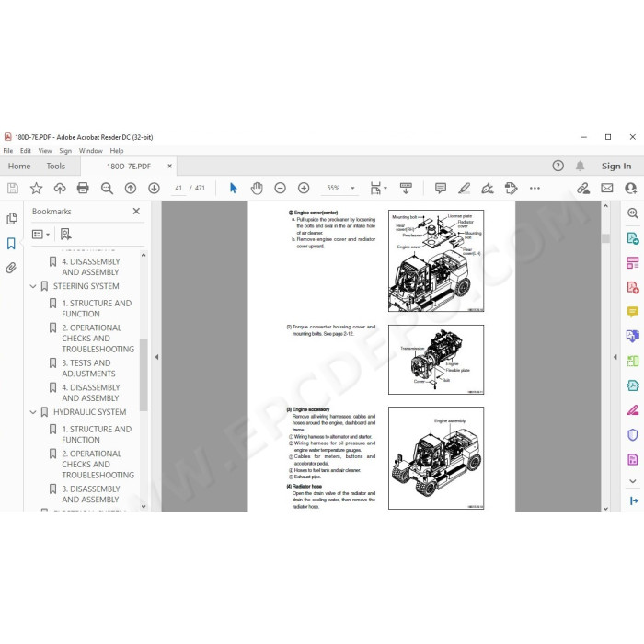Open the find text magnifier

[107, 188]
